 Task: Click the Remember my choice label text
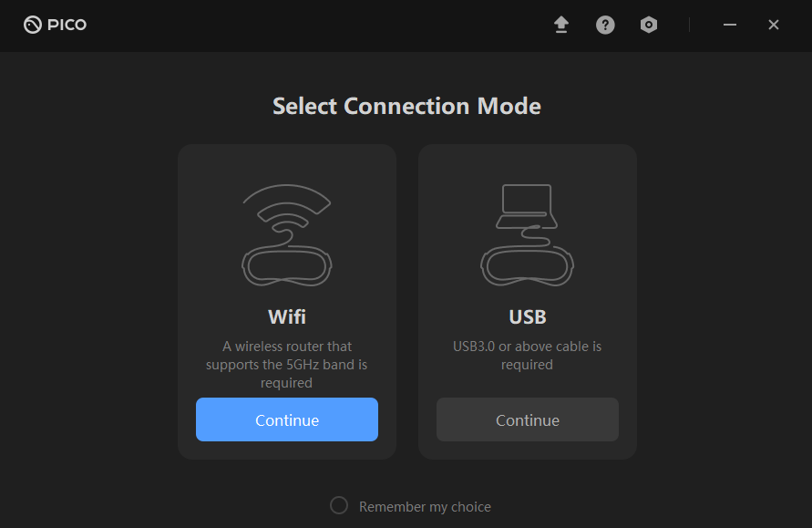[425, 507]
